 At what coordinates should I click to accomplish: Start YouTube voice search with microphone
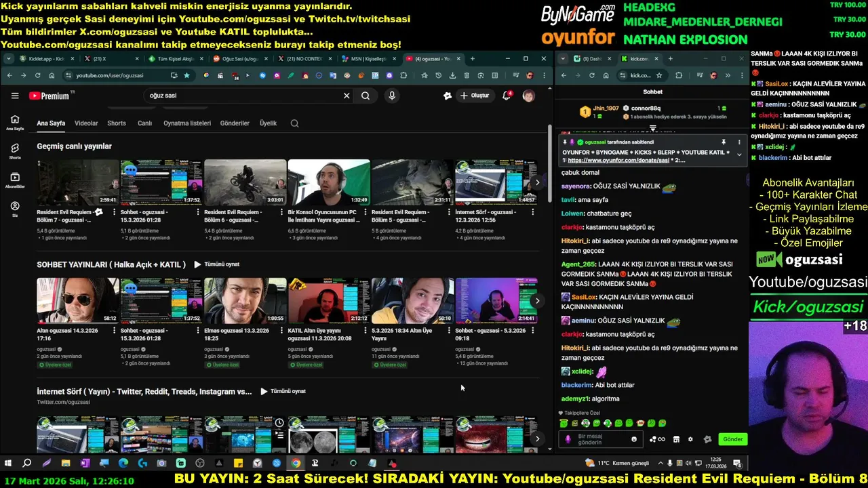392,96
